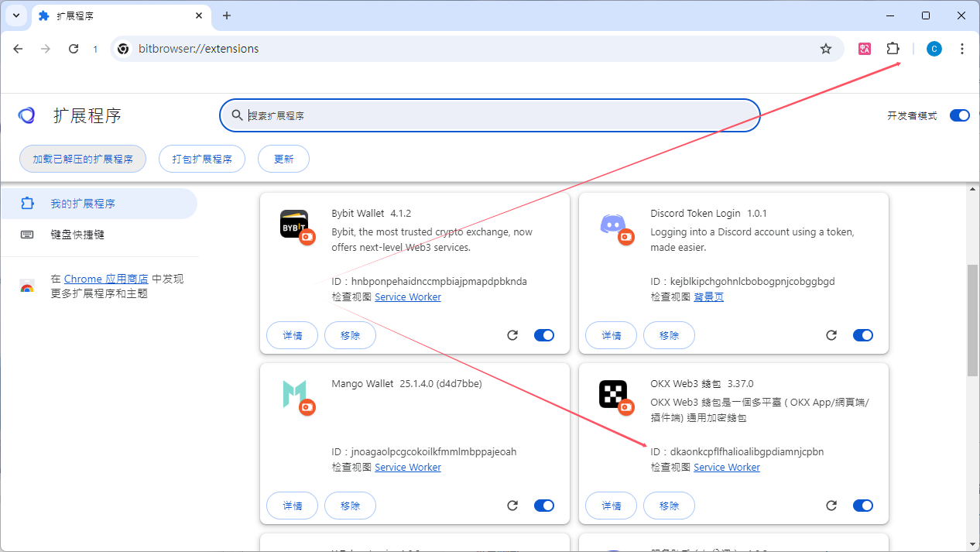Click 打包扩展程序 button
This screenshot has width=980, height=552.
pos(202,159)
